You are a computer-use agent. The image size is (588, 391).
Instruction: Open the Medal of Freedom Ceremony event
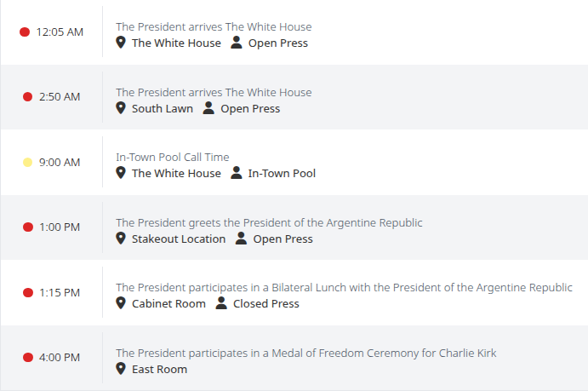(305, 353)
